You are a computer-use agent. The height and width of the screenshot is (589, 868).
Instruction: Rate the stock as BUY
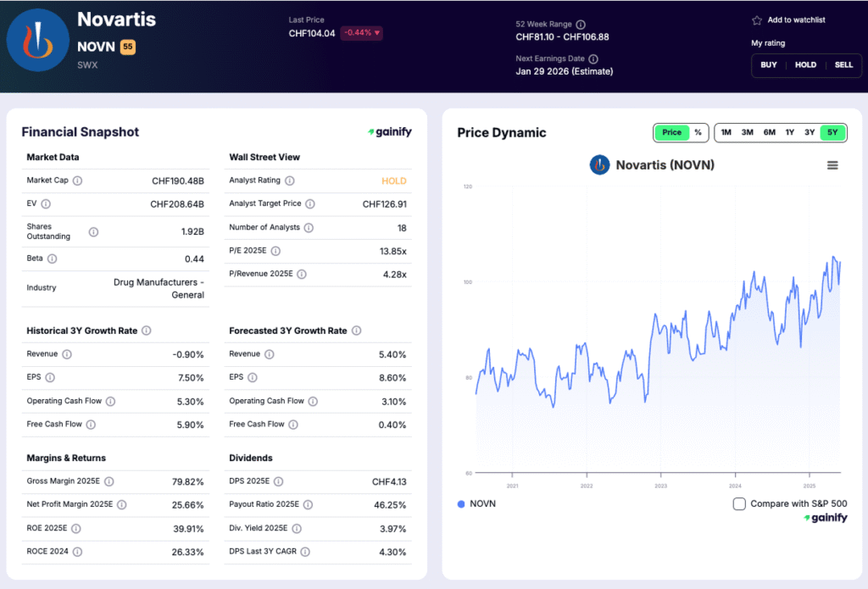(x=769, y=65)
